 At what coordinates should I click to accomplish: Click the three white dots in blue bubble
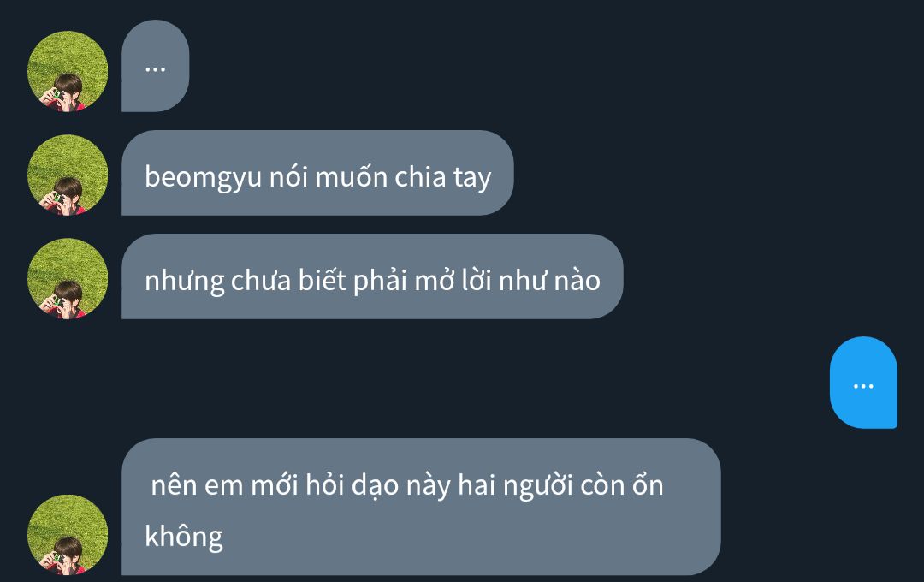tap(863, 387)
